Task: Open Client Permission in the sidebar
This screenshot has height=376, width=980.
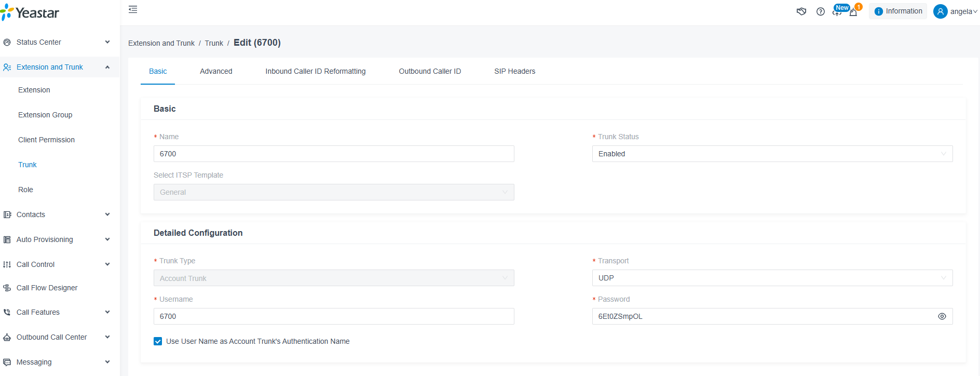Action: pyautogui.click(x=46, y=140)
